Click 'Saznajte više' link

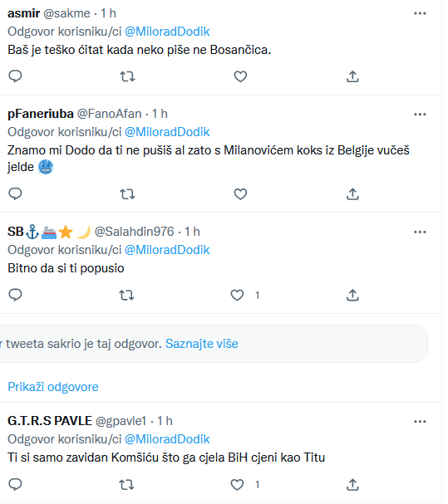point(202,344)
